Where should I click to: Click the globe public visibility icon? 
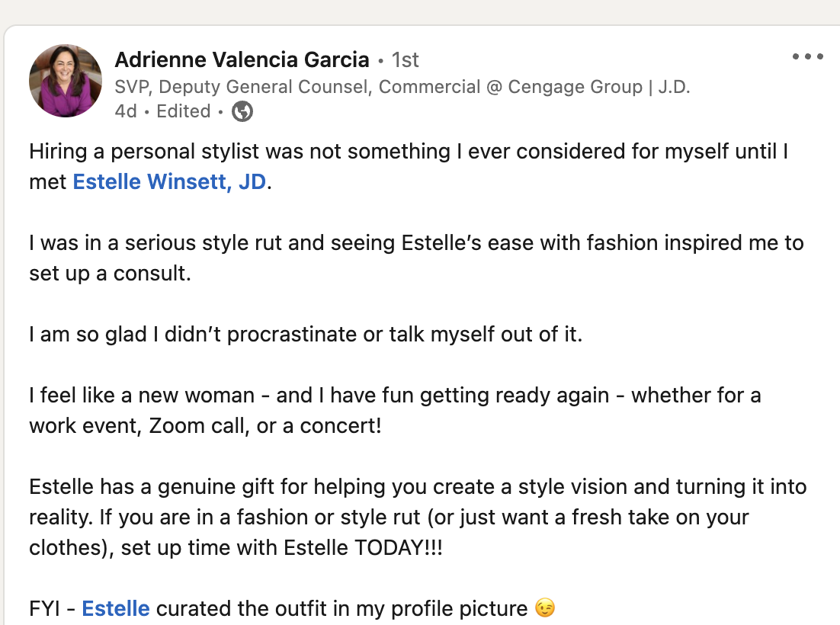(x=242, y=111)
